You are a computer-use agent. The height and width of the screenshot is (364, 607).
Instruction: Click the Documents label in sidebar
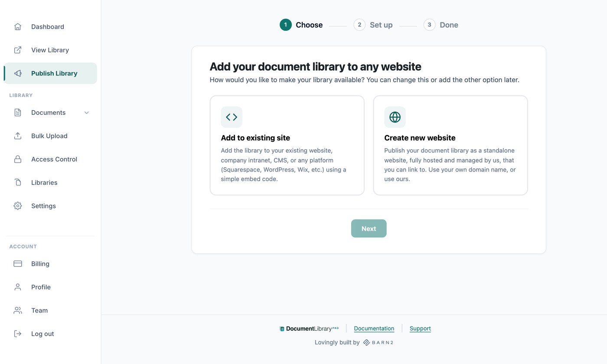[x=49, y=113]
